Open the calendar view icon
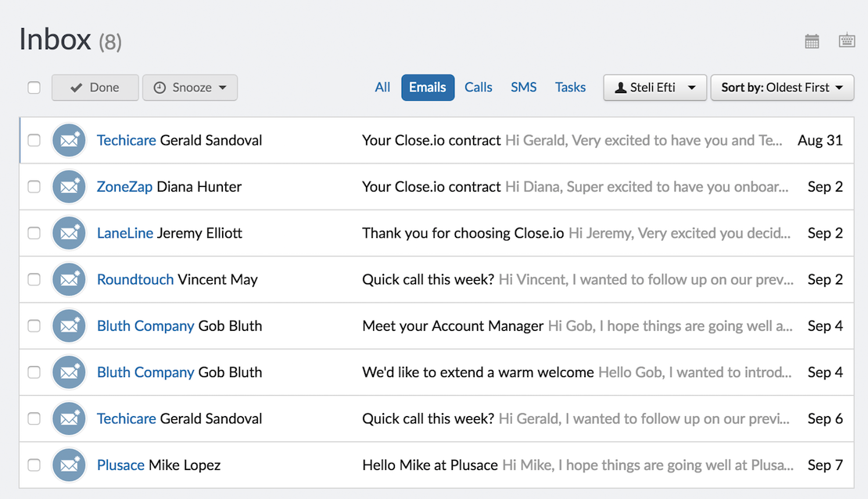 pos(812,41)
